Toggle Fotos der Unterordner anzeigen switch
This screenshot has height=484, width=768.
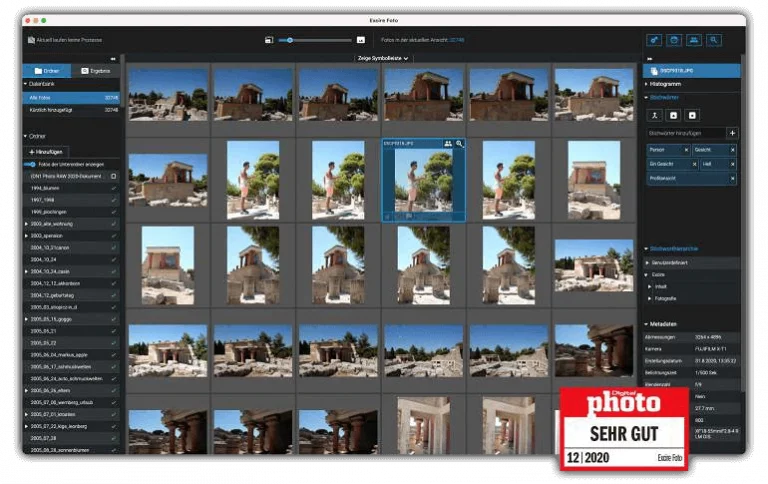pos(30,164)
